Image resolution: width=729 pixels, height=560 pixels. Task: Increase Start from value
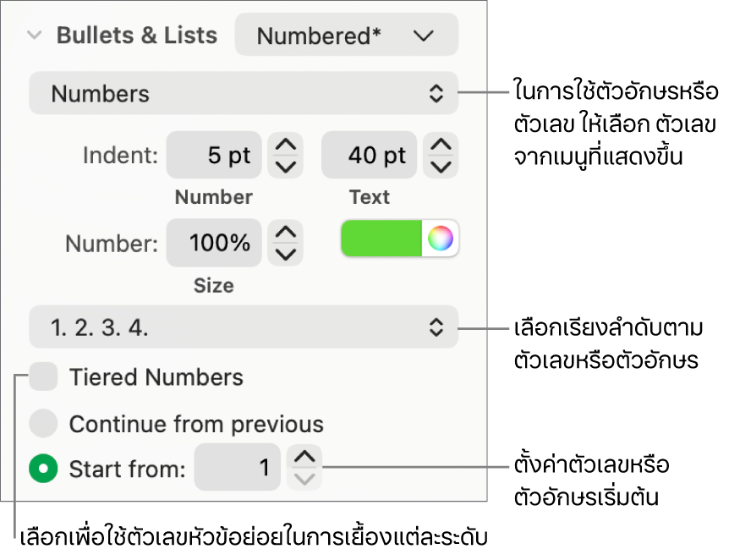click(304, 458)
